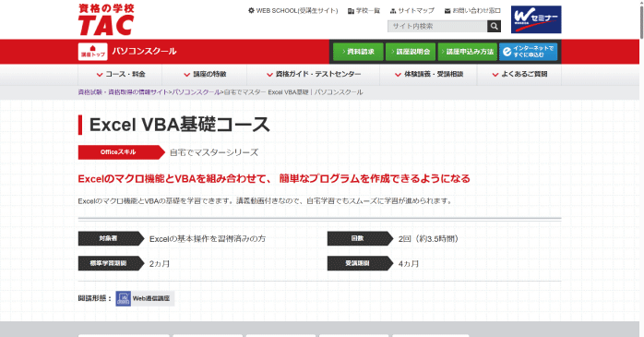Expand the コース・料金 menu
The image size is (644, 337).
pyautogui.click(x=120, y=75)
